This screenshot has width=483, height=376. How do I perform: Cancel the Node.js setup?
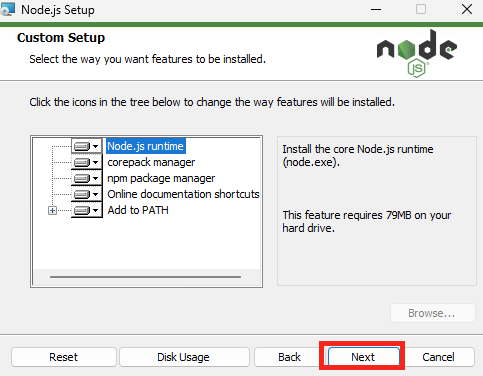(438, 357)
